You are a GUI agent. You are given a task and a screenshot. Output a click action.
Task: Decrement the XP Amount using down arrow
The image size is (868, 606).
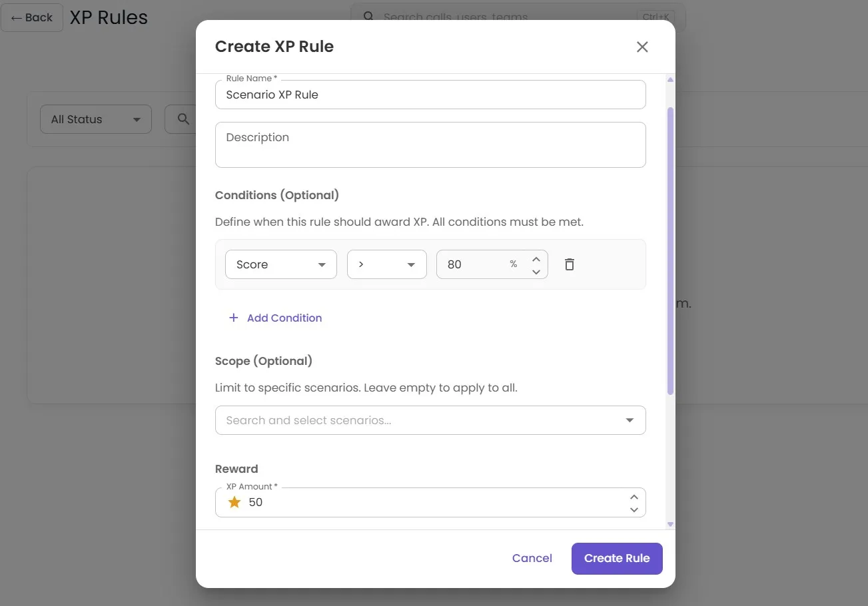tap(634, 509)
